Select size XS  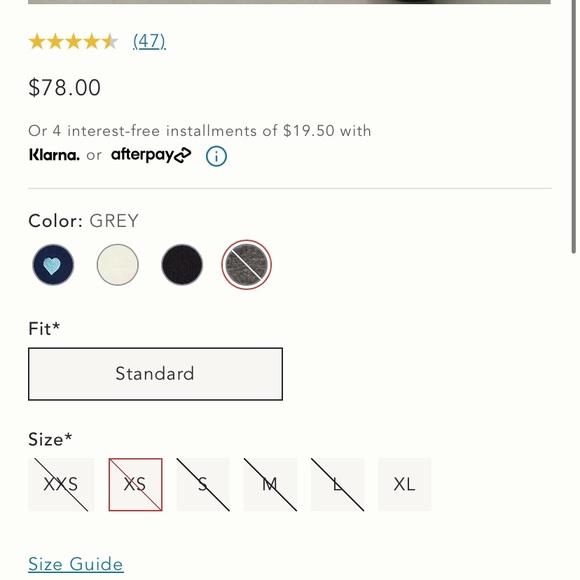135,485
